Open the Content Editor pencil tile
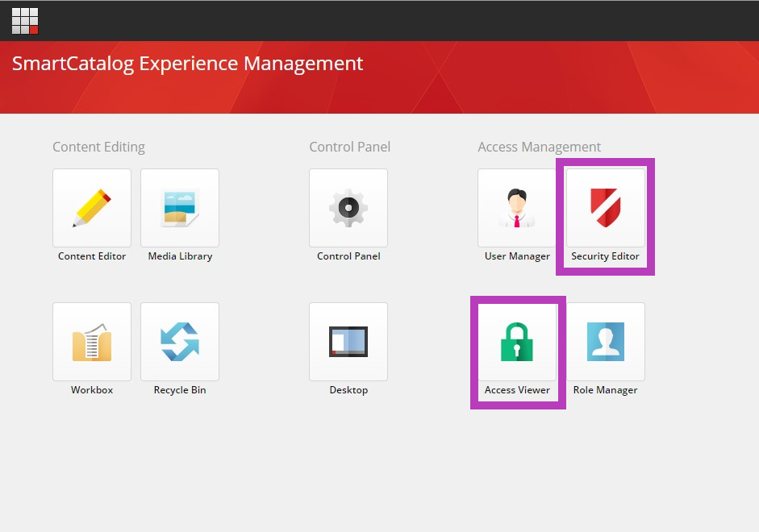Viewport: 759px width, 532px height. [x=92, y=208]
